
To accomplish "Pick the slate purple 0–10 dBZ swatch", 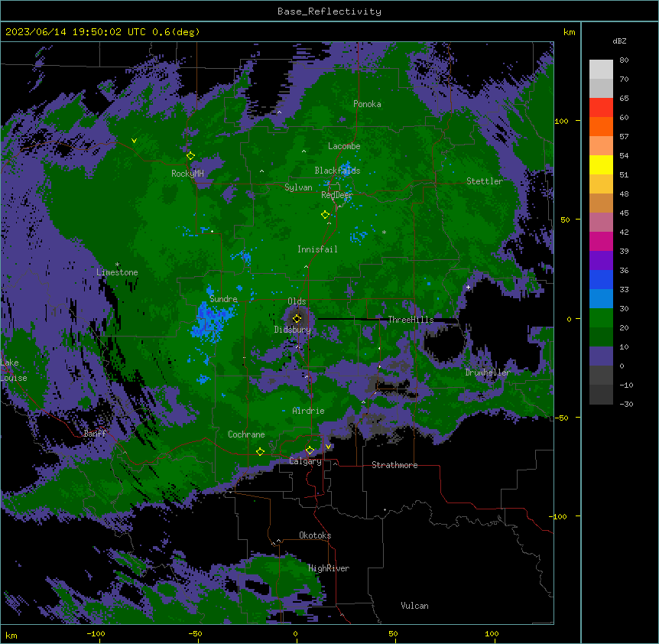I will [x=601, y=356].
